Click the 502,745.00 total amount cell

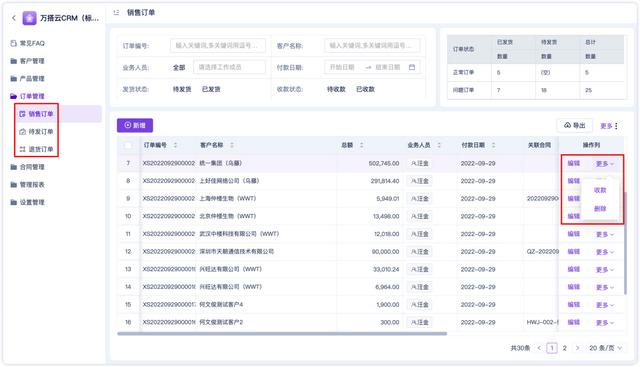click(384, 163)
